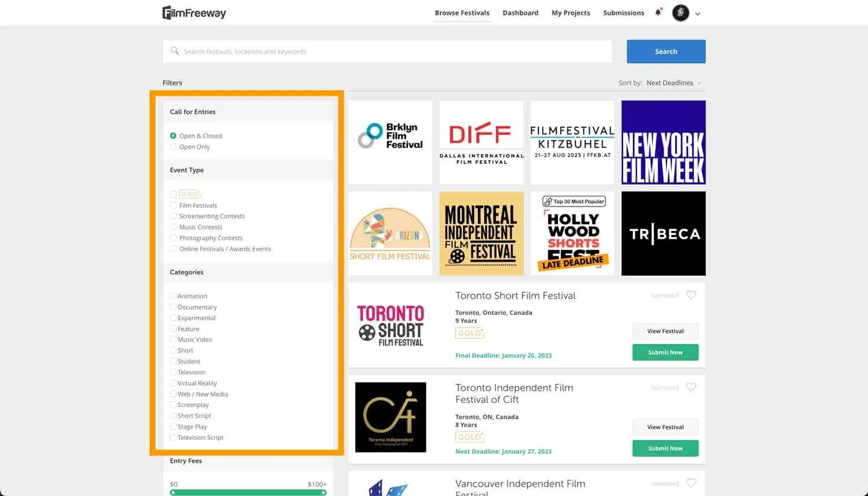
Task: Enable the Documentary category checkbox
Action: pos(173,307)
